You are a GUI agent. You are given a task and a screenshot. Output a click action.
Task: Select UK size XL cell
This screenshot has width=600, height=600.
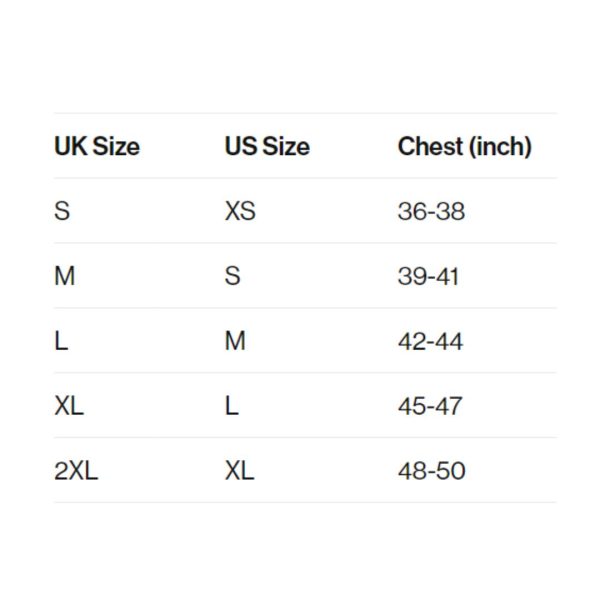69,406
